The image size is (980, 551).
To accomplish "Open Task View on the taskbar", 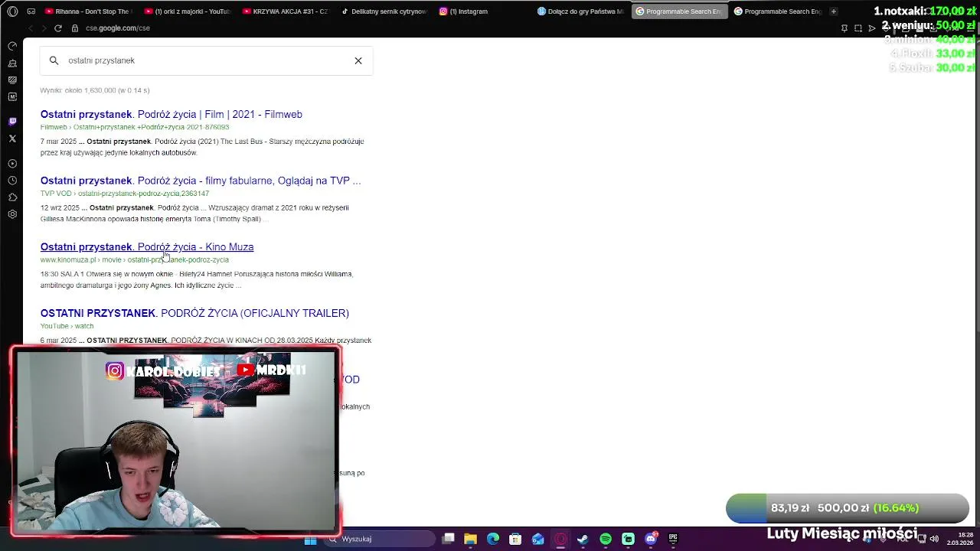I will (449, 540).
